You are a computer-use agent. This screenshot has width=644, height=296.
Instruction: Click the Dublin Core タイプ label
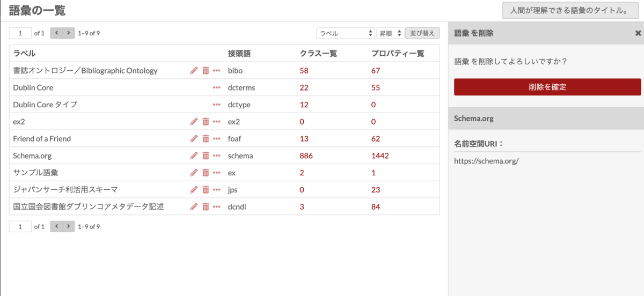point(45,105)
